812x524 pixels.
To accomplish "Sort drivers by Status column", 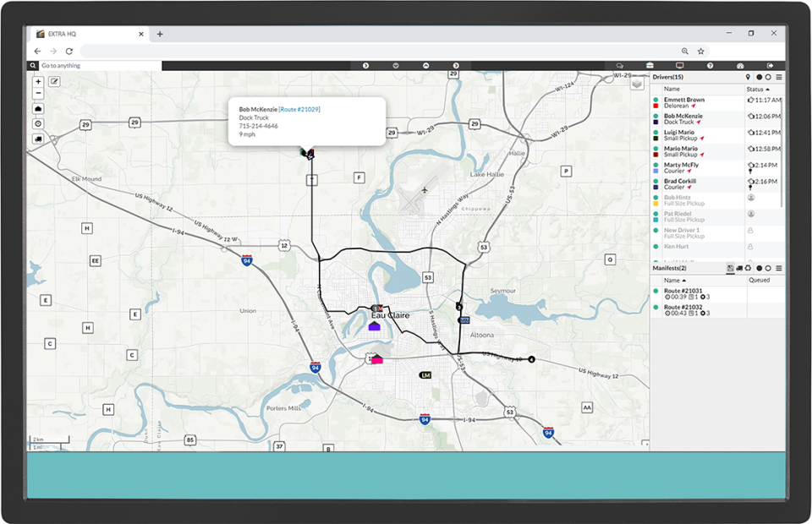I will [x=758, y=90].
